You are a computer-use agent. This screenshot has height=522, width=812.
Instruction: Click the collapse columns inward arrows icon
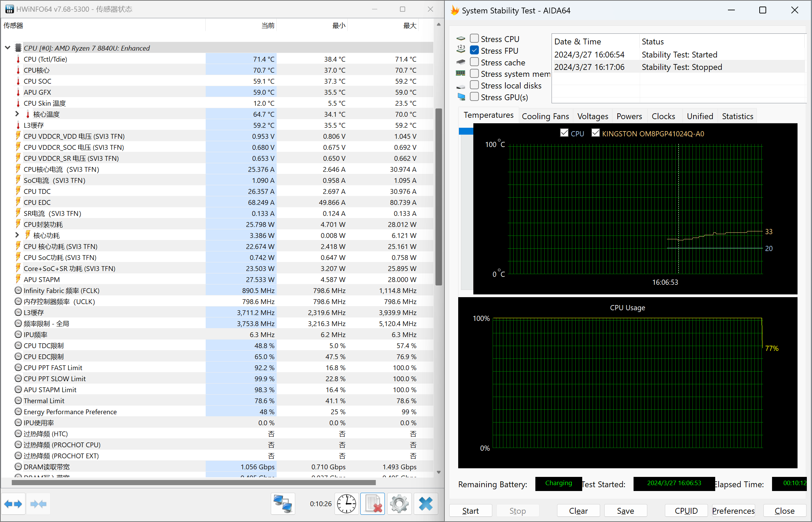[x=38, y=504]
